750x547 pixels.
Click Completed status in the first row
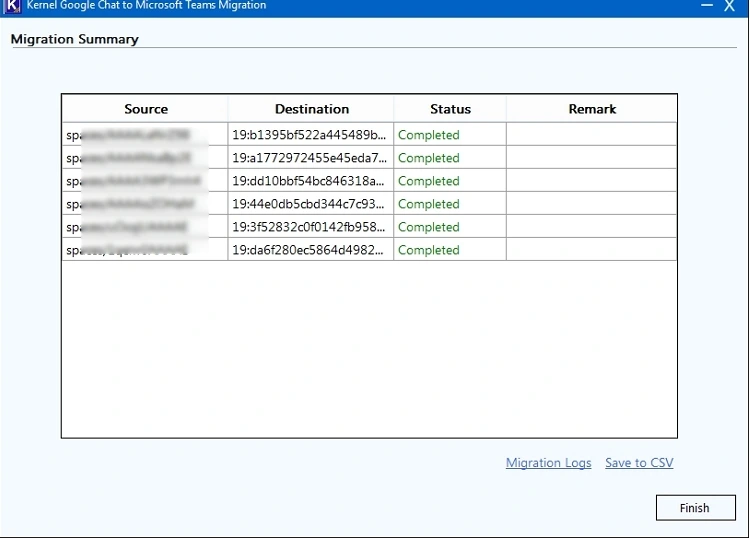(x=429, y=135)
